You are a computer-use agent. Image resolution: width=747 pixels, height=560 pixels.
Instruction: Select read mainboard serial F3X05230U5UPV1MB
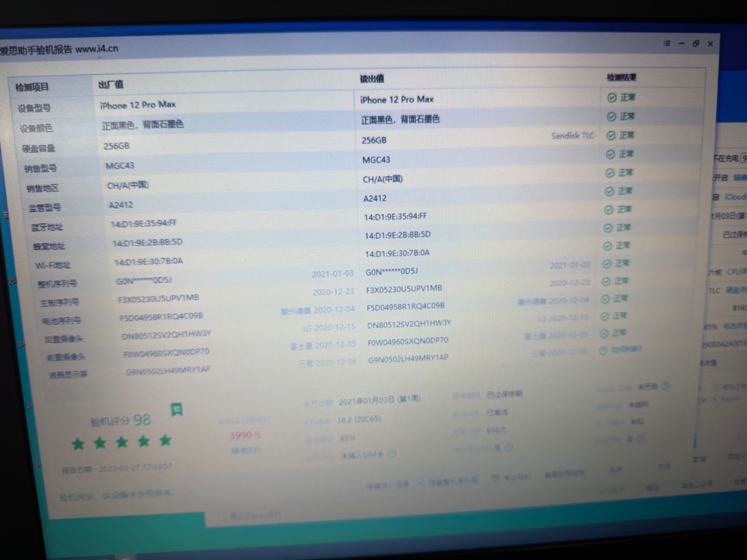pos(404,289)
